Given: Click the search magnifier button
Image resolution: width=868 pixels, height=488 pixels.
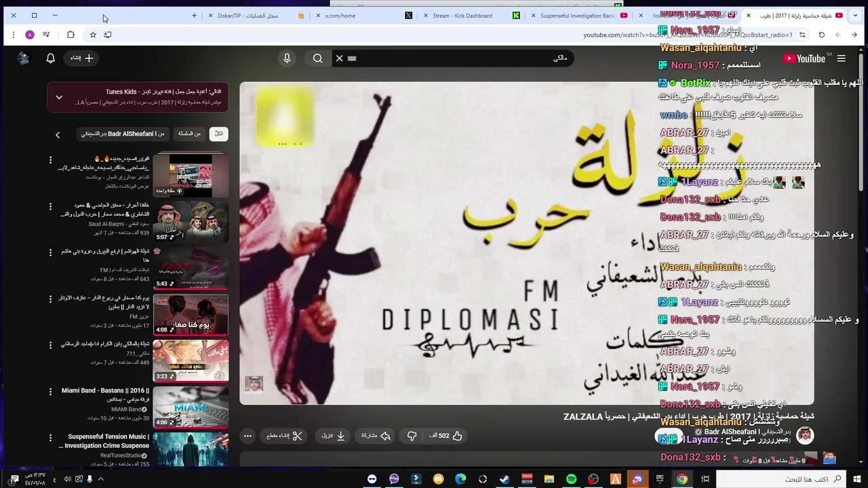Looking at the screenshot, I should pos(317,58).
